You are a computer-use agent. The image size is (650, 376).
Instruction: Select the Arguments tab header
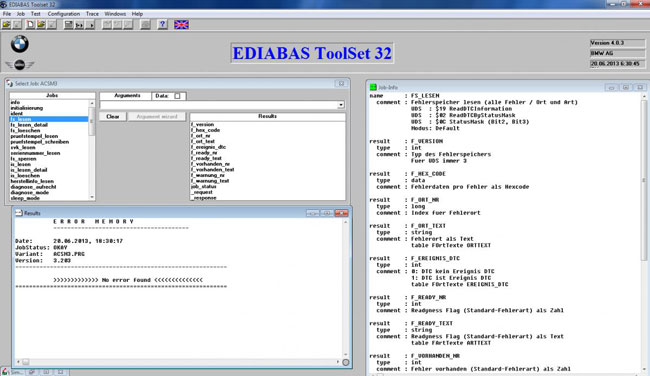[127, 95]
